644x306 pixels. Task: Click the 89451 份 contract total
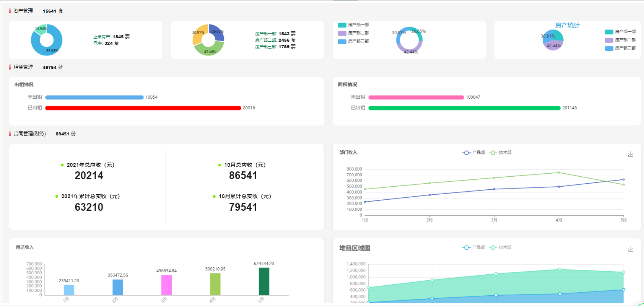[66, 134]
